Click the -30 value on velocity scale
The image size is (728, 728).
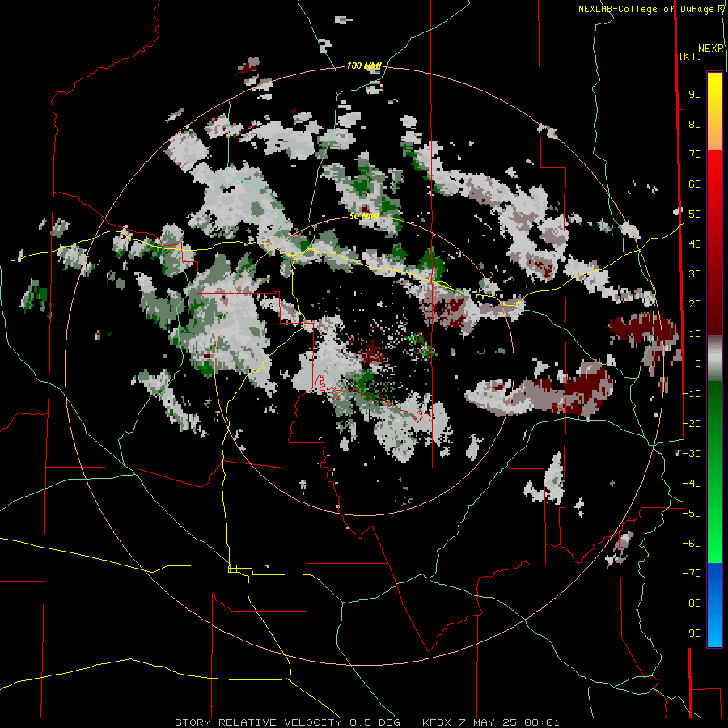point(692,454)
